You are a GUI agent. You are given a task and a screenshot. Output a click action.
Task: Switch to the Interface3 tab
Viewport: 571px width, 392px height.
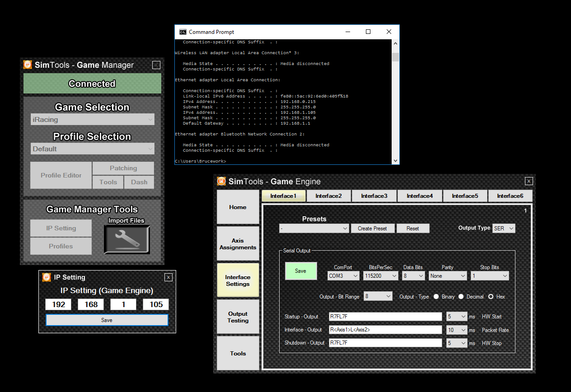(374, 196)
